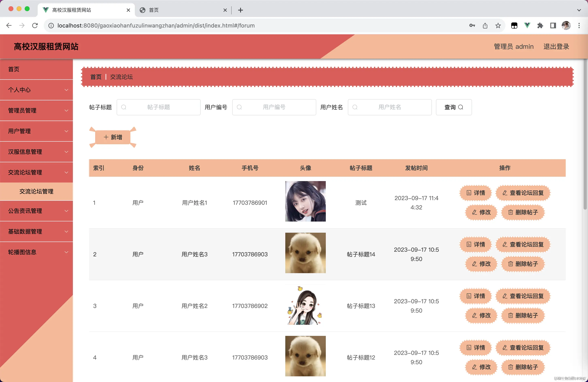Expand 个人中心 sidebar menu
Viewport: 588px width, 382px height.
click(37, 90)
